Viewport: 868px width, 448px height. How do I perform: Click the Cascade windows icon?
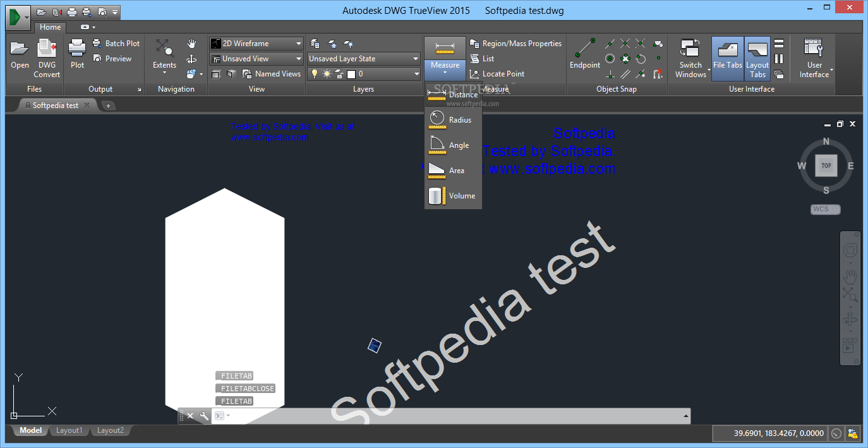coord(779,74)
